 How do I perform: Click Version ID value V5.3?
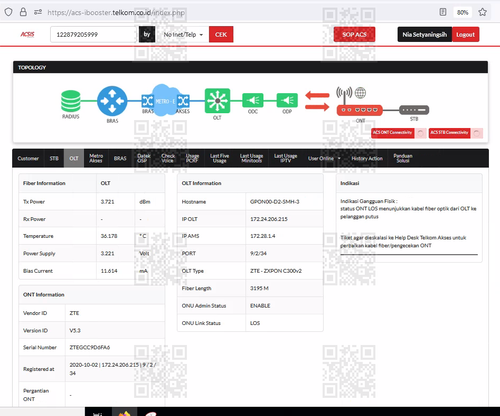coord(75,330)
